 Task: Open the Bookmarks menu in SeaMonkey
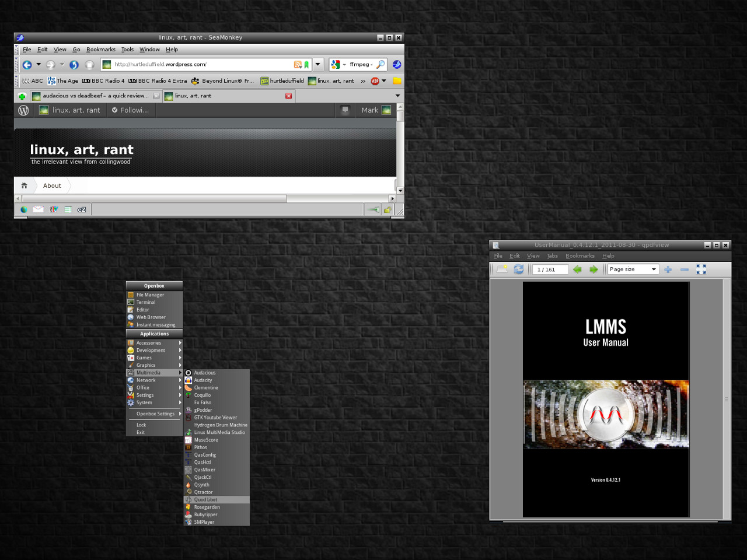[x=101, y=50]
